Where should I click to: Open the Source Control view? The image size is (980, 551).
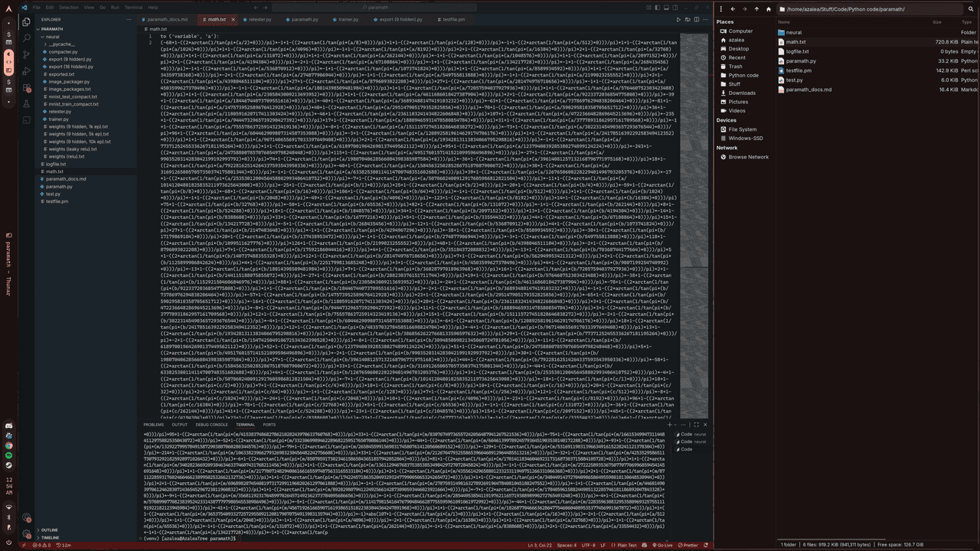[26, 54]
